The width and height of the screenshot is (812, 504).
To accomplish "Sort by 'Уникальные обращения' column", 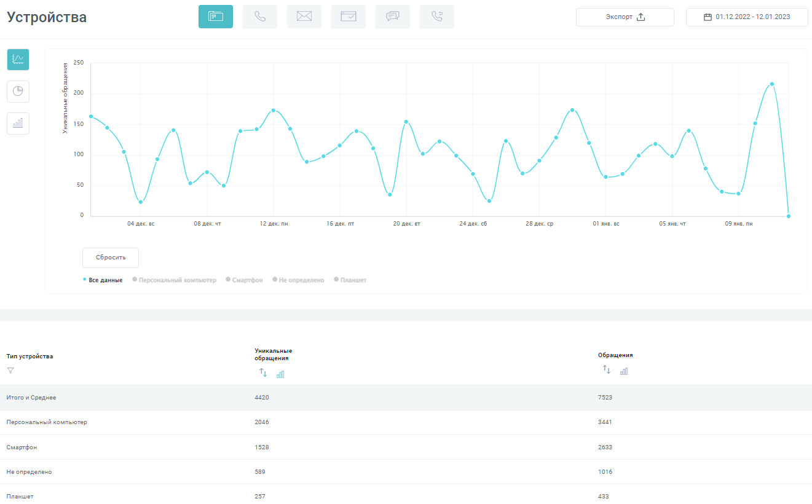I will point(262,373).
